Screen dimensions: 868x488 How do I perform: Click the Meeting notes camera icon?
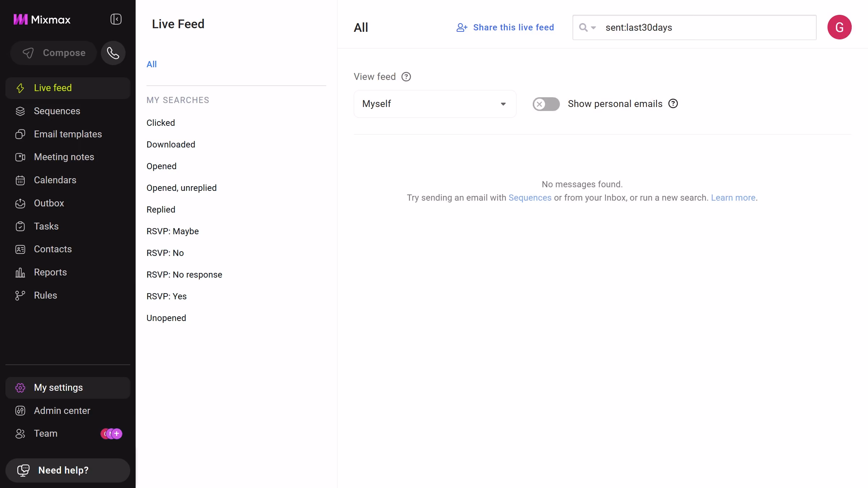(x=20, y=157)
